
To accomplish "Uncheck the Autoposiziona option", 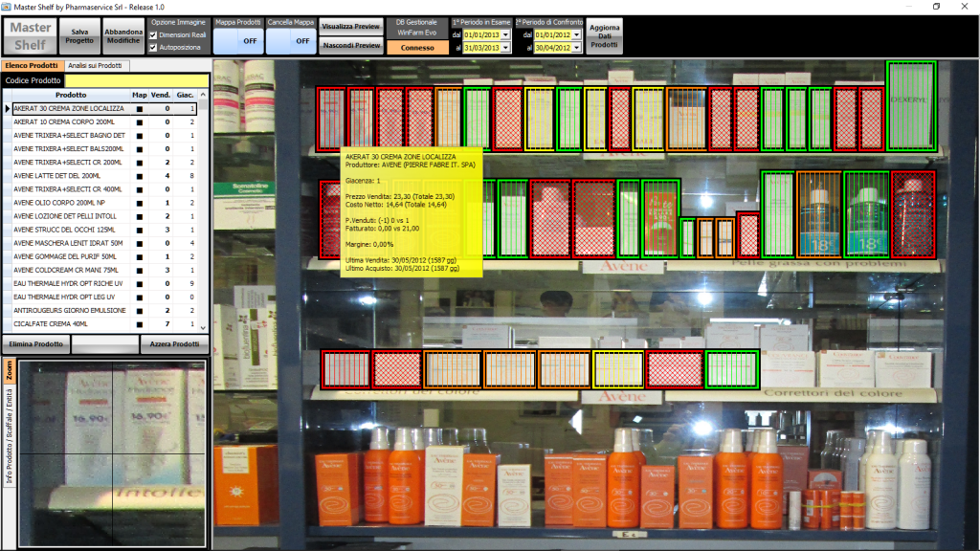I will pyautogui.click(x=153, y=48).
